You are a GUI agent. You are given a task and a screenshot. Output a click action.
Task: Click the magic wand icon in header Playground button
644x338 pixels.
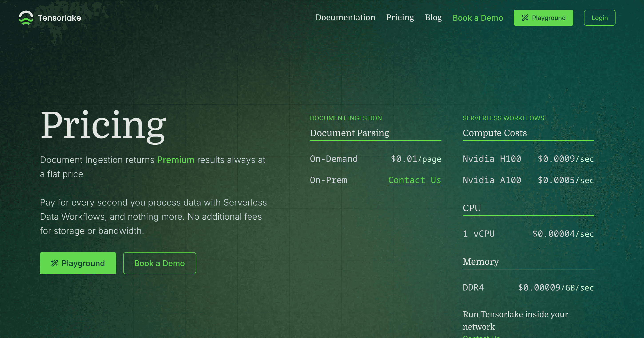pyautogui.click(x=525, y=18)
